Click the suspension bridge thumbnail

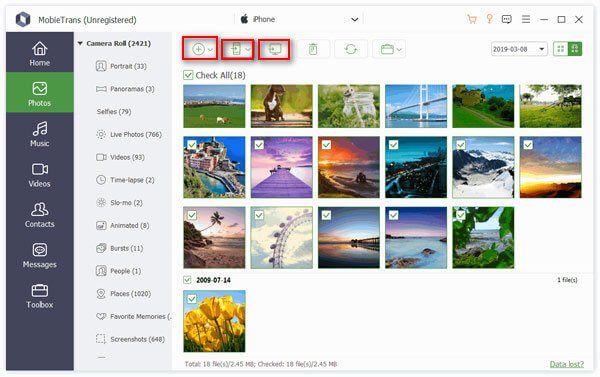[416, 106]
